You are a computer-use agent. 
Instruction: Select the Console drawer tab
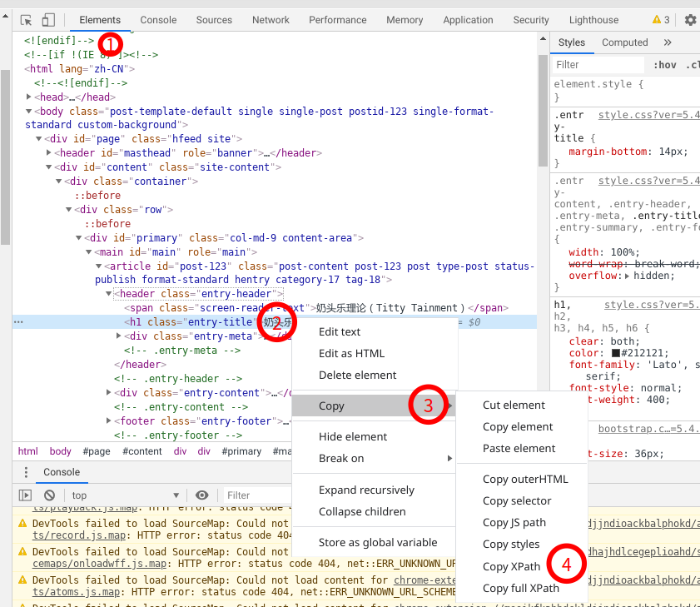coord(62,472)
